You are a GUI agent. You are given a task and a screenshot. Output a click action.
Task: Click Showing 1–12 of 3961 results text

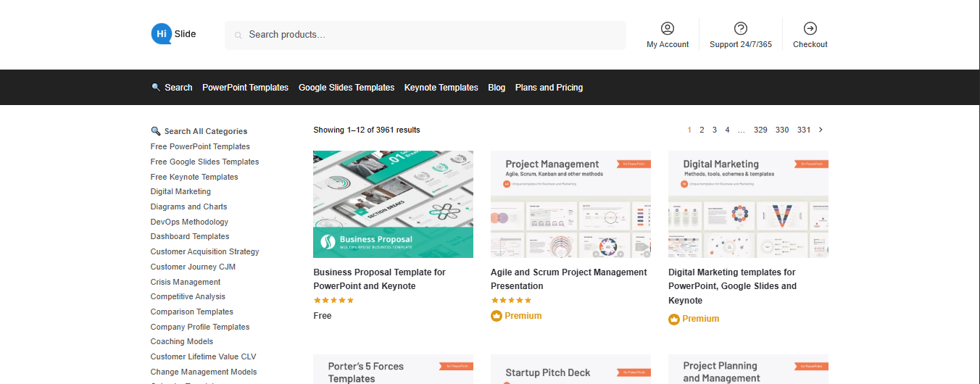[367, 130]
